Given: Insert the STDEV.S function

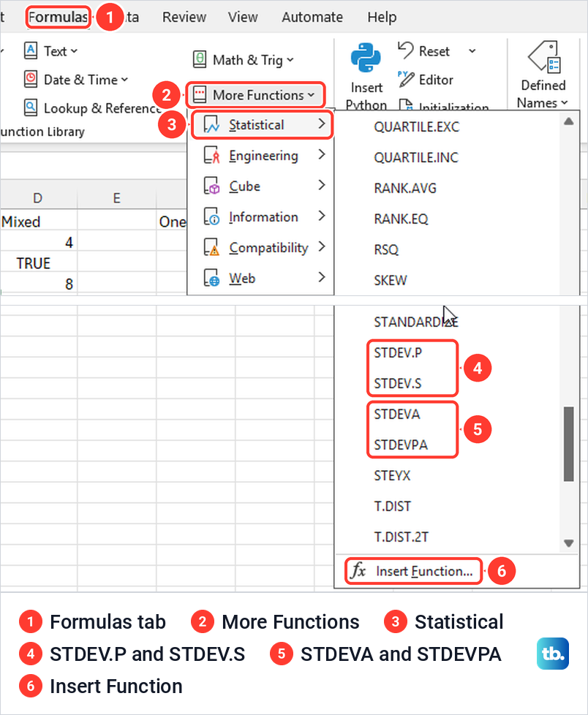Looking at the screenshot, I should tap(398, 383).
